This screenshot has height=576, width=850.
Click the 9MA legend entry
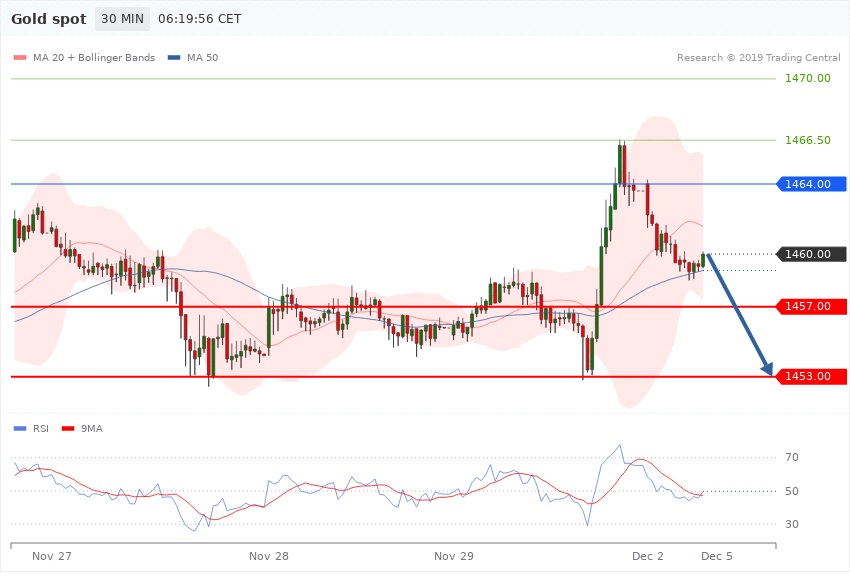coord(92,428)
